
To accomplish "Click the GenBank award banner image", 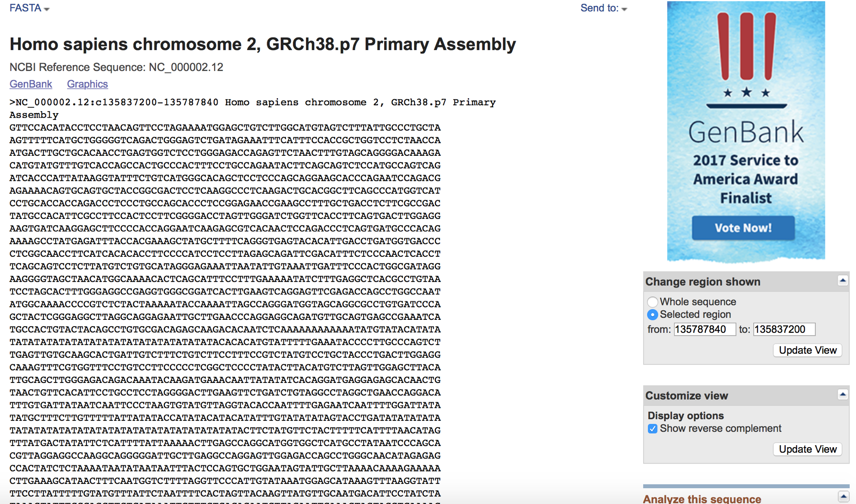I will [x=746, y=134].
